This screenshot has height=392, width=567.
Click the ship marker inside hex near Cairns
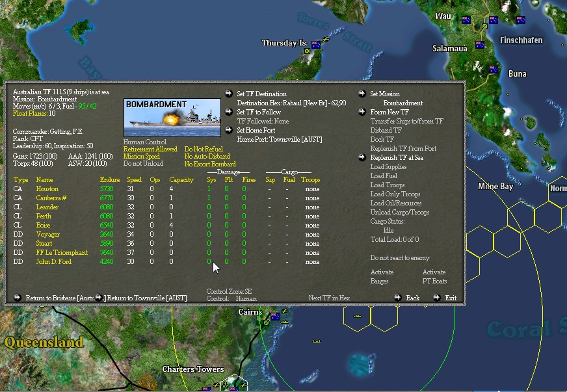[358, 316]
